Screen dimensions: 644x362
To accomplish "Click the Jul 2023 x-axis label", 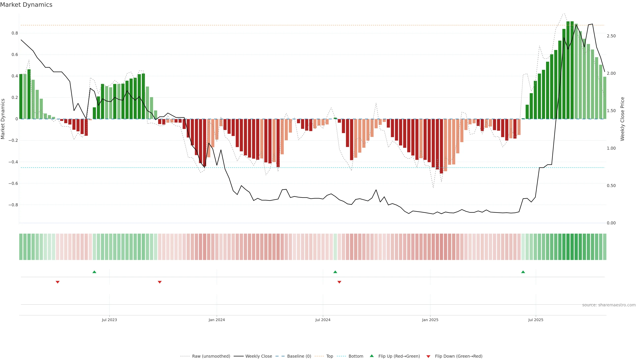I will point(109,320).
